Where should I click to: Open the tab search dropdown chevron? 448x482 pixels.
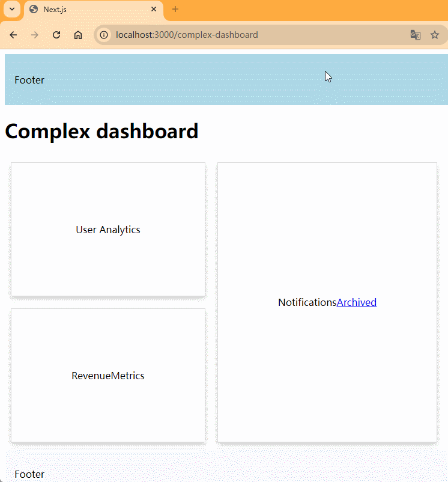pyautogui.click(x=11, y=10)
